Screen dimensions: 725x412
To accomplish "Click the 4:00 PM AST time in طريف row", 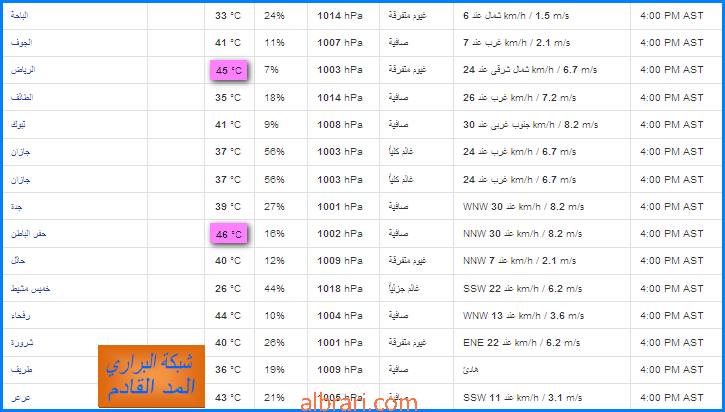I will [x=672, y=370].
